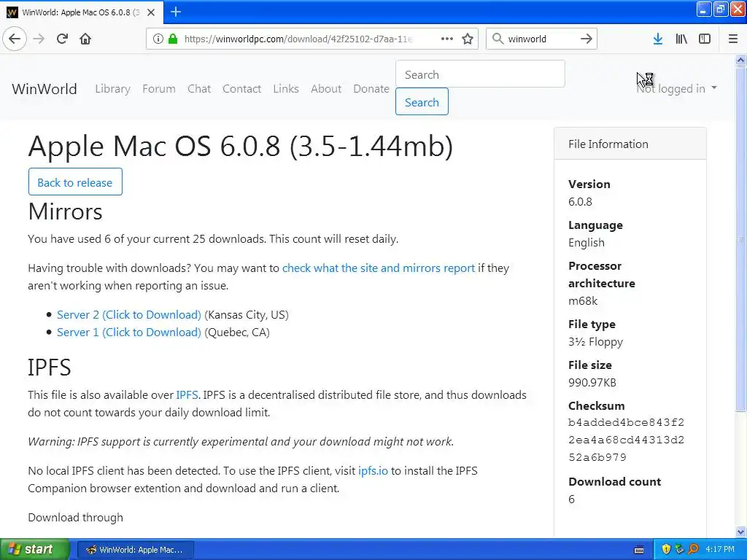747x560 pixels.
Task: Open the check what the site and mirrors report link
Action: 379,268
